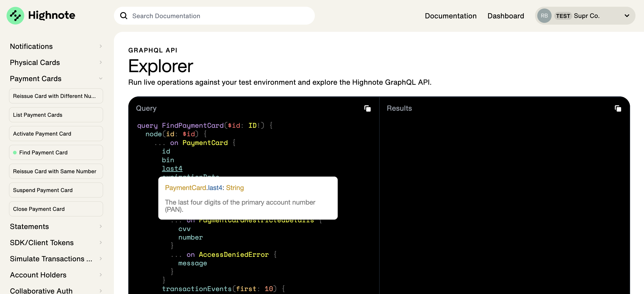
Task: Select List Payment Cards operation
Action: [56, 115]
